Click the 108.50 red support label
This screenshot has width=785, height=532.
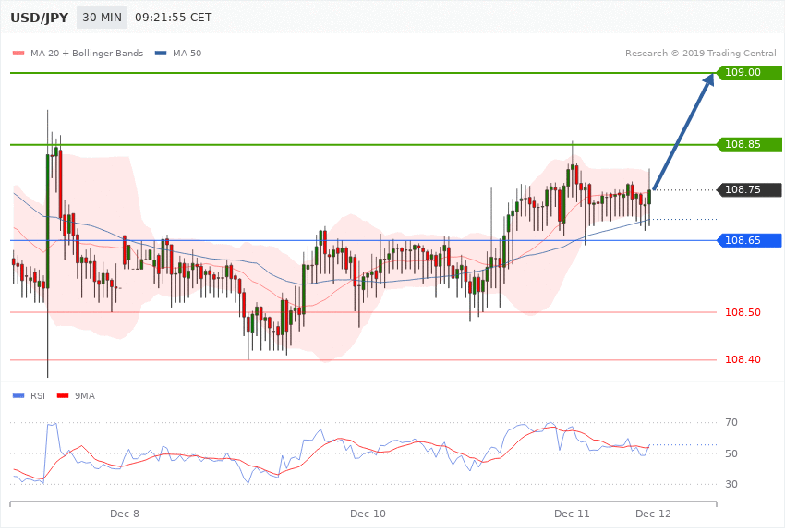(743, 313)
